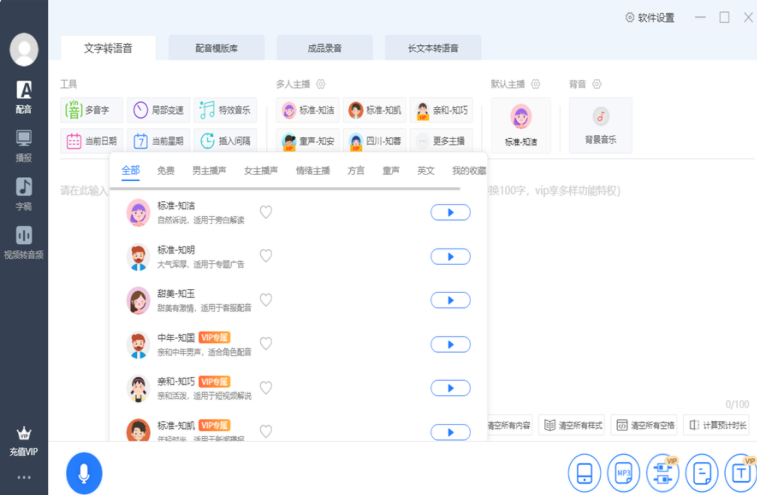Toggle the heart next to 标准-知明

click(266, 256)
